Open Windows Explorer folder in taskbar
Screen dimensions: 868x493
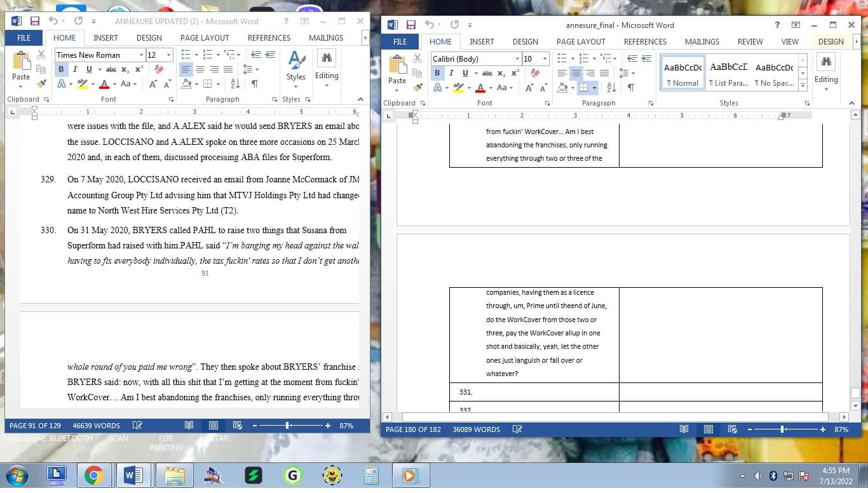click(x=174, y=475)
